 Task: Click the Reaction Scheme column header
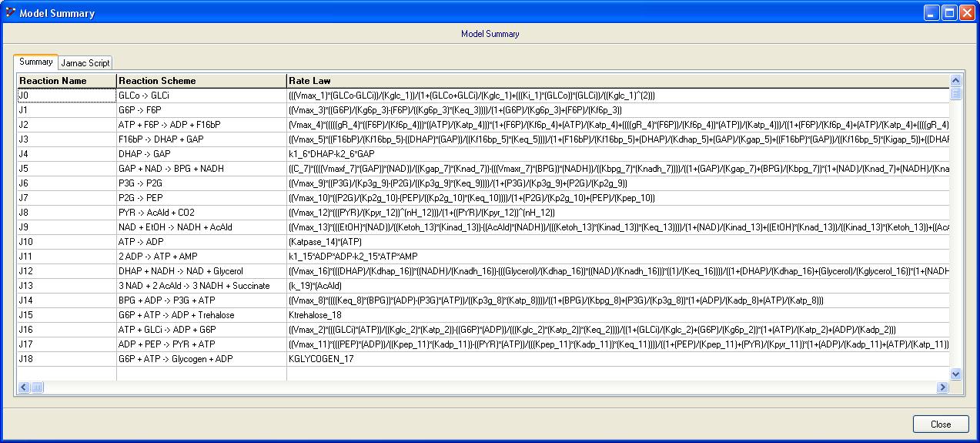click(200, 81)
